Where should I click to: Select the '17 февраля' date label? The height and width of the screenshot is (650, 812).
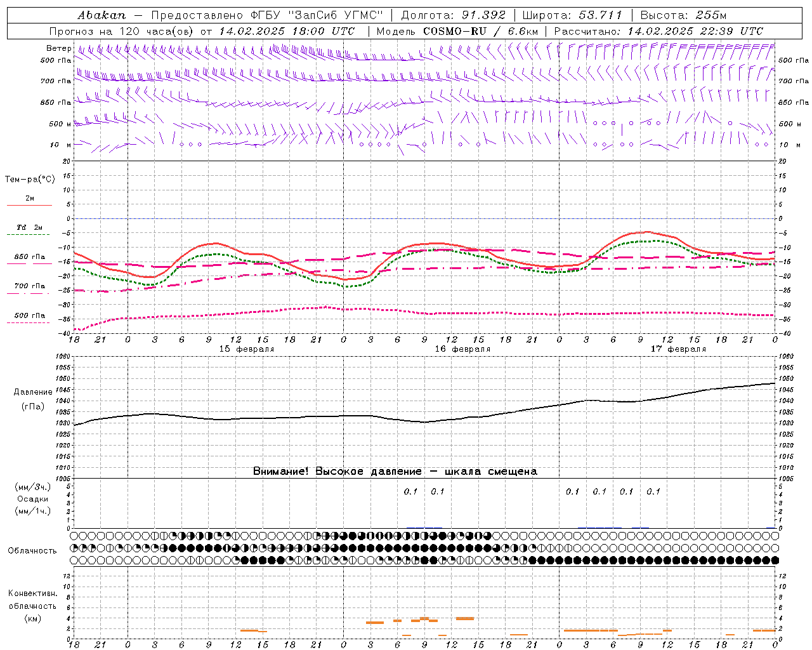click(678, 349)
